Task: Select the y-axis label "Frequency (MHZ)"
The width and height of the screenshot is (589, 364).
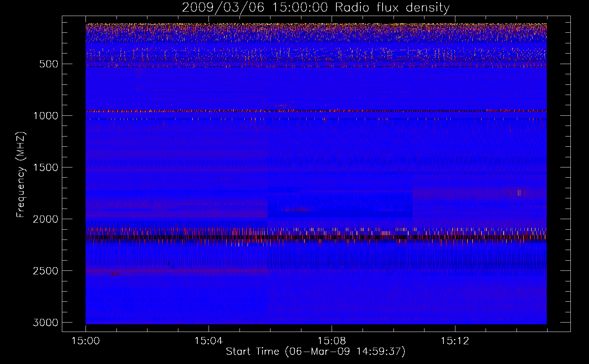Action: click(21, 175)
